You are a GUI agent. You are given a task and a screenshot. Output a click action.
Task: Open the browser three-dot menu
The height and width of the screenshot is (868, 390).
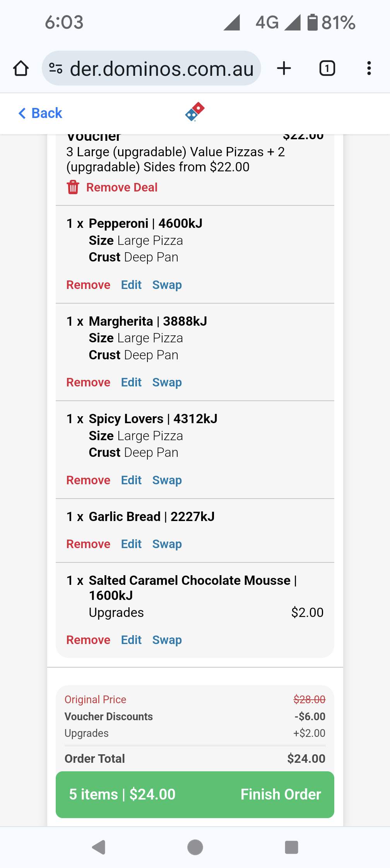(x=369, y=68)
